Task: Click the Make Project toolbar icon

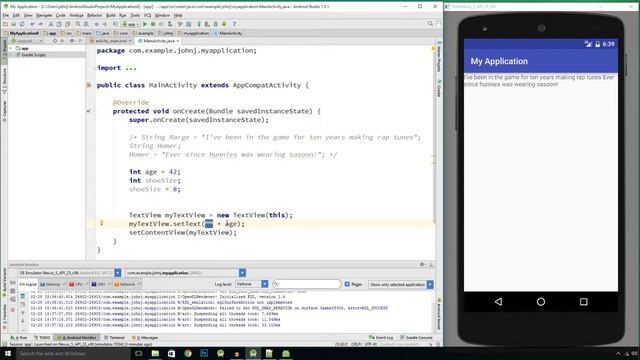Action: coord(116,24)
